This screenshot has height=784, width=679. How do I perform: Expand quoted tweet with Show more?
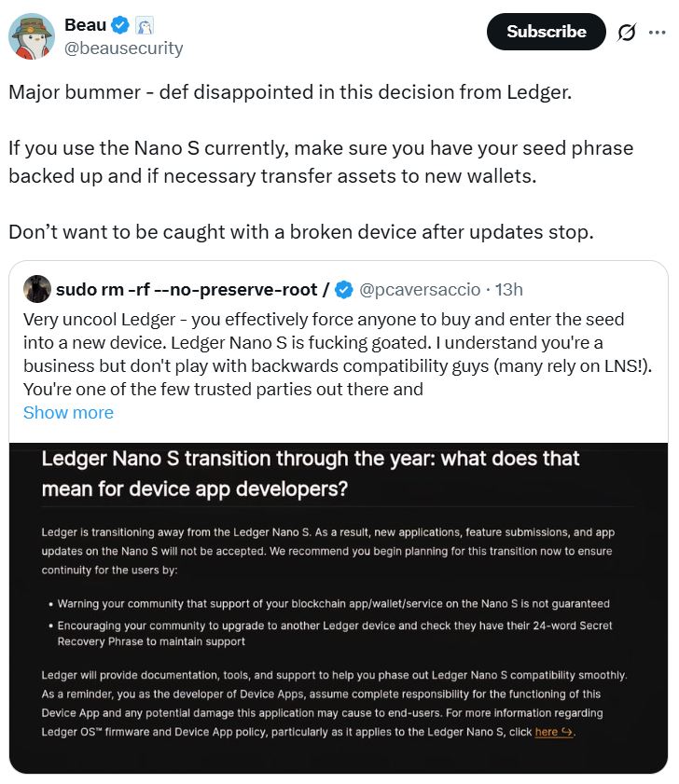pos(68,412)
